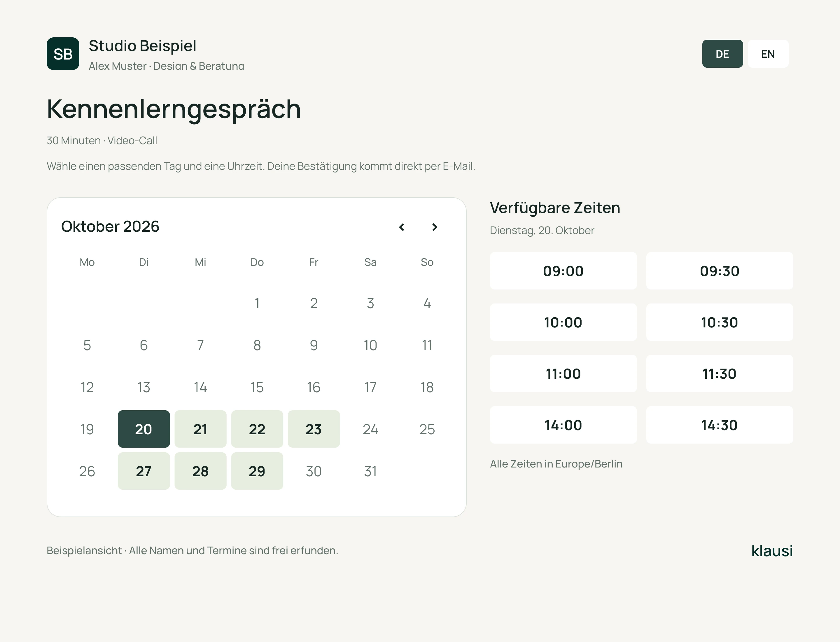The width and height of the screenshot is (840, 642).
Task: Select October 20 in calendar
Action: point(143,429)
